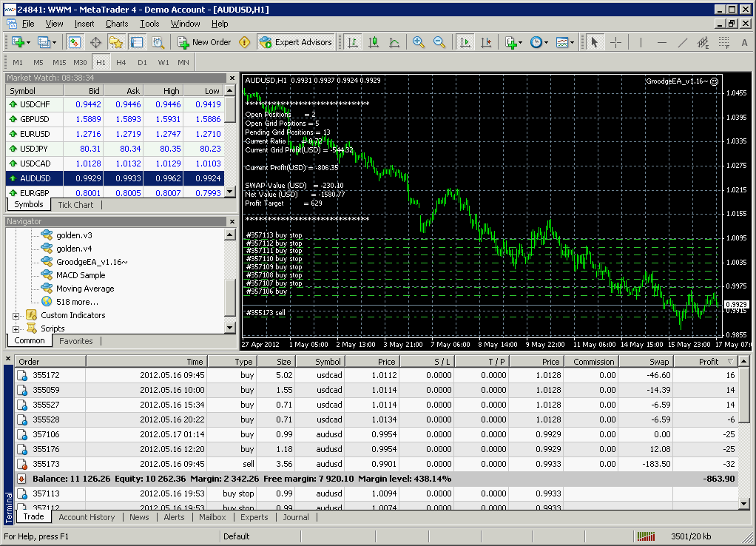Select the arrow cursor tool
Image resolution: width=756 pixels, height=546 pixels.
[x=595, y=42]
